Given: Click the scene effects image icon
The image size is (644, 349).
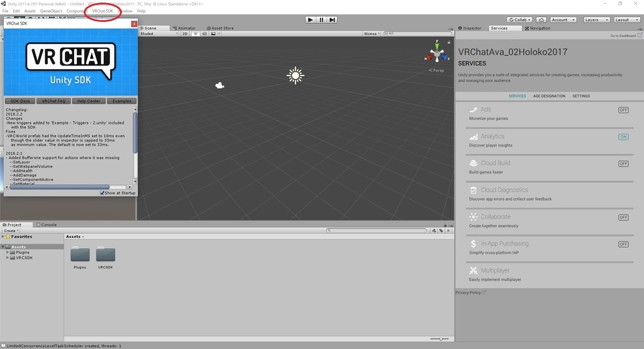Looking at the screenshot, I should click(x=213, y=34).
